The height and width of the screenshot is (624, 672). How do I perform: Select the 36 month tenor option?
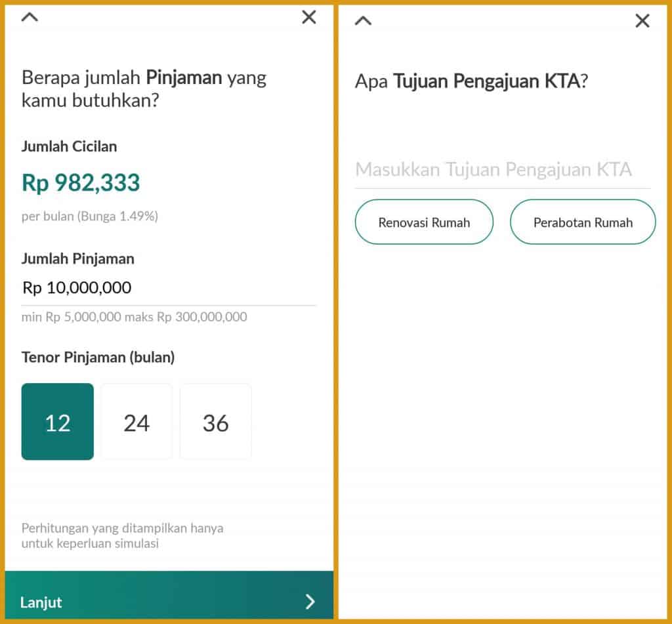(215, 421)
